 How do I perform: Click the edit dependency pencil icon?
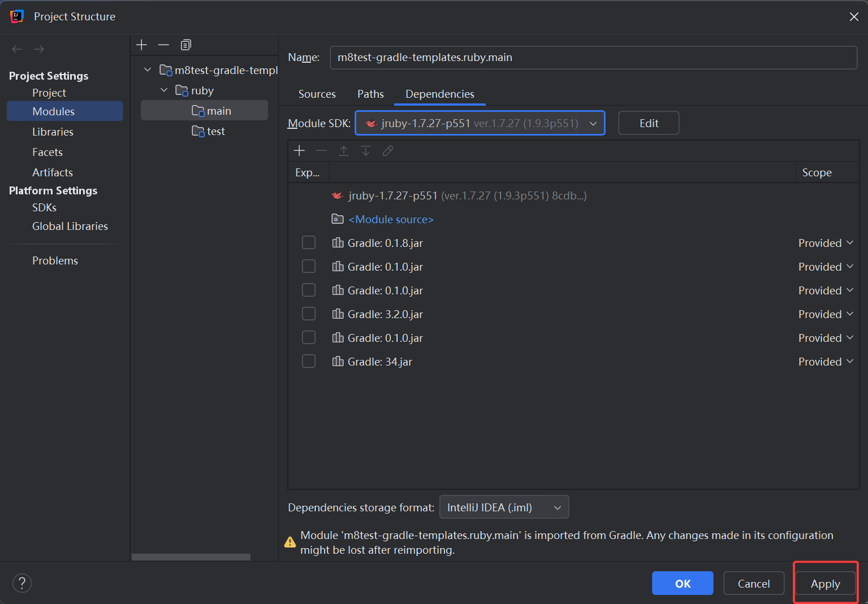388,150
